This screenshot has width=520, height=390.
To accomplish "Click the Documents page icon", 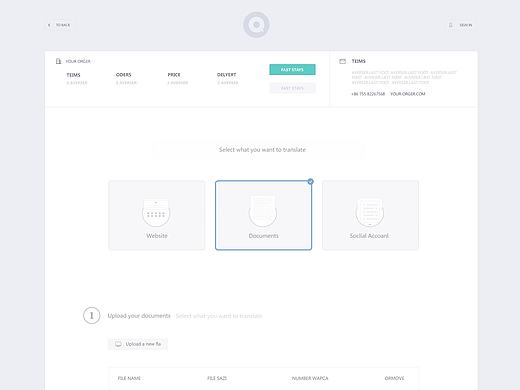I will point(263,211).
